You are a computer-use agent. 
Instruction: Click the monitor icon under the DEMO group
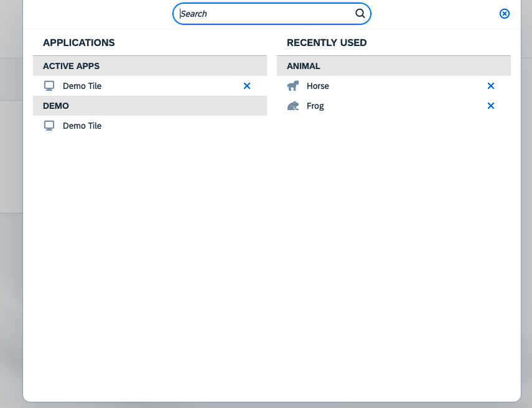click(49, 126)
